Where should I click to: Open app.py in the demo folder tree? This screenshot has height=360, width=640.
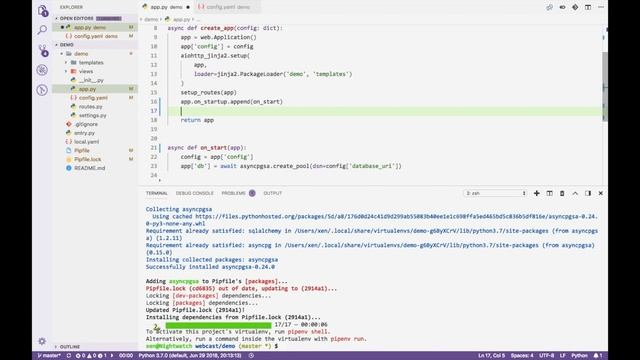point(87,89)
